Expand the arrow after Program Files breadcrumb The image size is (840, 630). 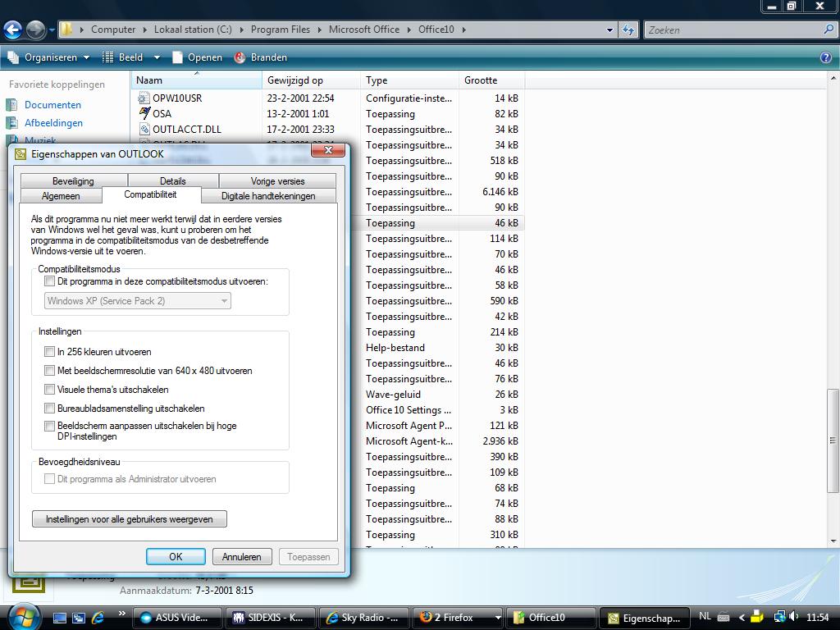coord(319,30)
